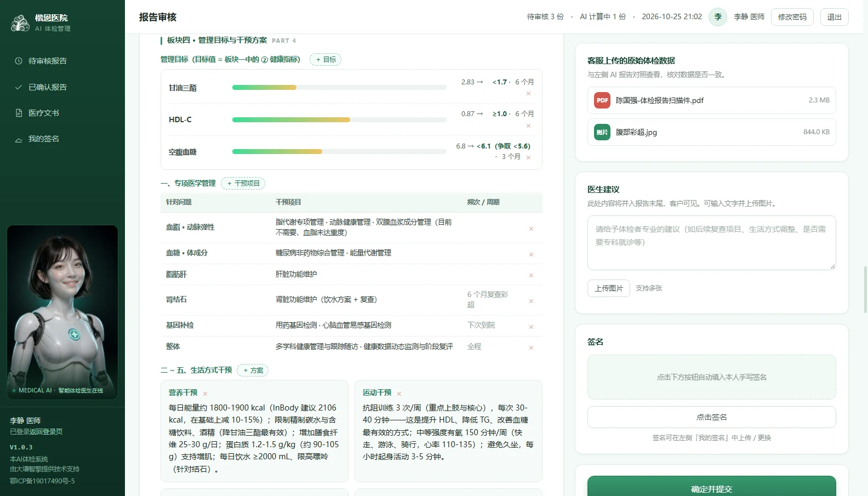Add a new 目标 entry
The width and height of the screenshot is (868, 496).
pyautogui.click(x=325, y=59)
